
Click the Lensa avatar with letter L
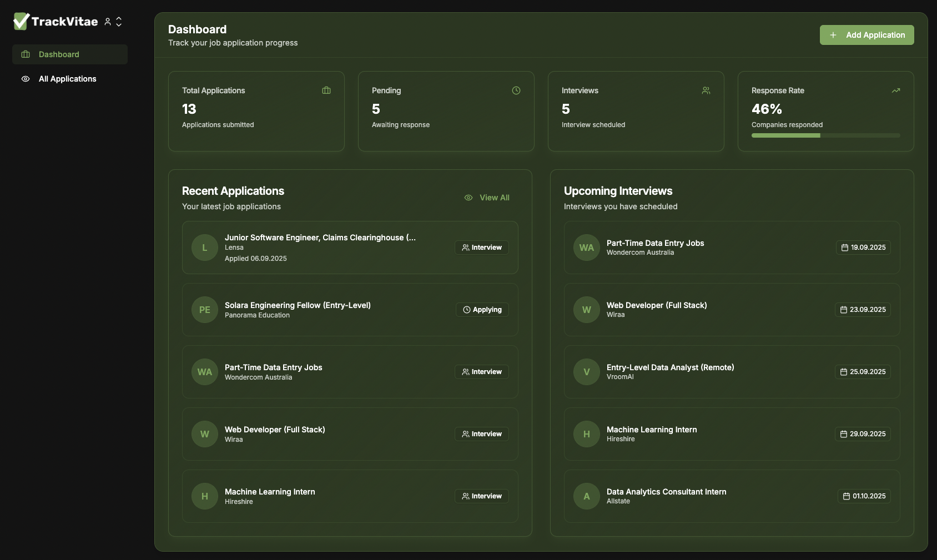pos(204,248)
